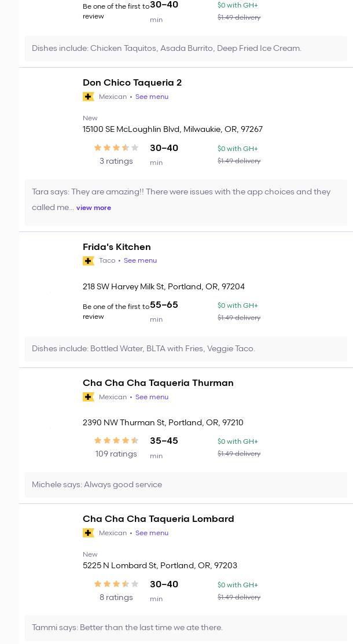
Task: See menu for Cha Cha Cha Lombard
Action: (x=152, y=533)
